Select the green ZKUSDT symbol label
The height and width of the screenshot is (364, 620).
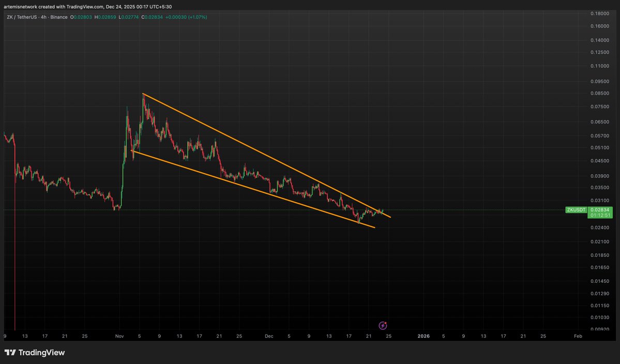[x=577, y=210]
